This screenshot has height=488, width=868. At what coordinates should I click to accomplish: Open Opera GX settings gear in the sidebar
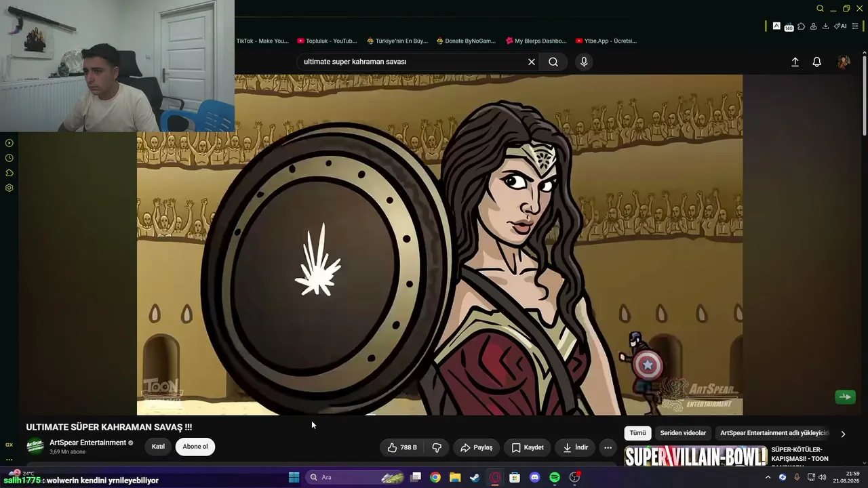9,188
